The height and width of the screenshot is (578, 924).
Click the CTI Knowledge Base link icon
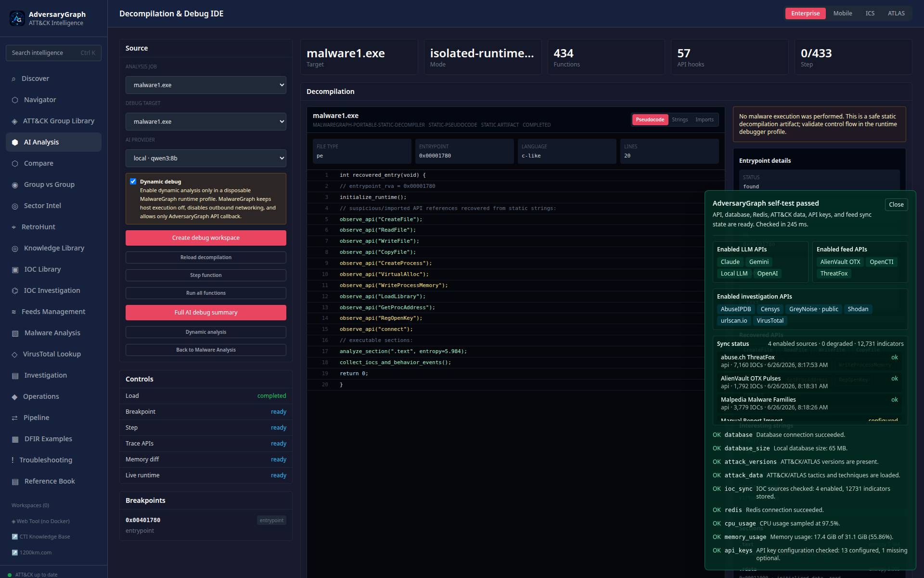[14, 537]
